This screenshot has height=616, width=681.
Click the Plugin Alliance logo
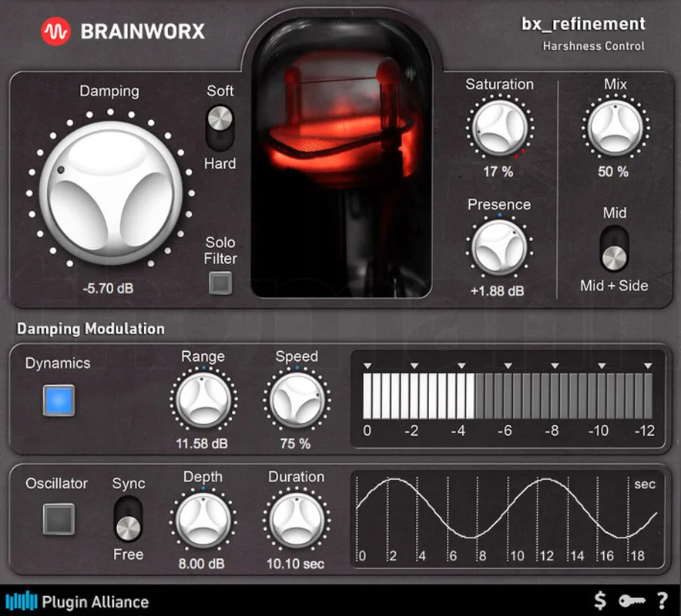[x=77, y=601]
